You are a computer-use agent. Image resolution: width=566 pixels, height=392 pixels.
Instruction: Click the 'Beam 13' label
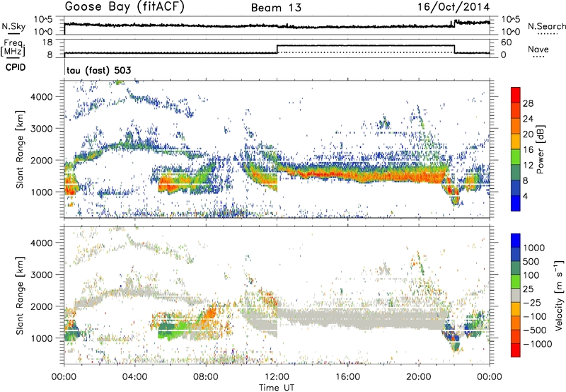click(x=276, y=8)
